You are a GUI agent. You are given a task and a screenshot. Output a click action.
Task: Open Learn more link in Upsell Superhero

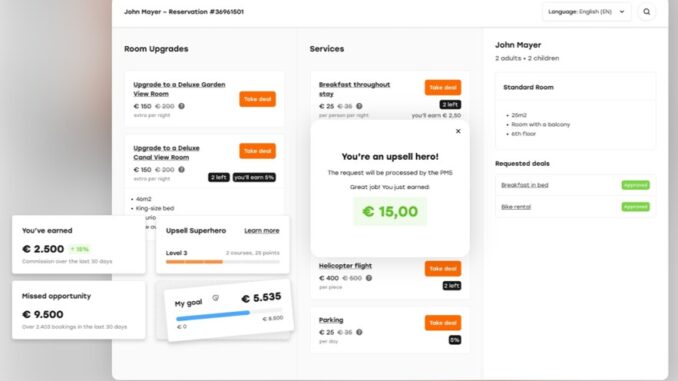tap(262, 231)
